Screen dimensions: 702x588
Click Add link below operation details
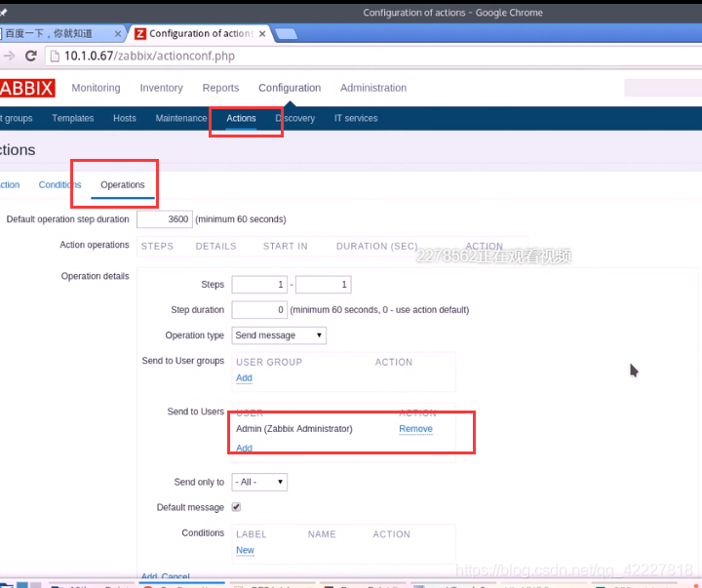click(x=149, y=576)
